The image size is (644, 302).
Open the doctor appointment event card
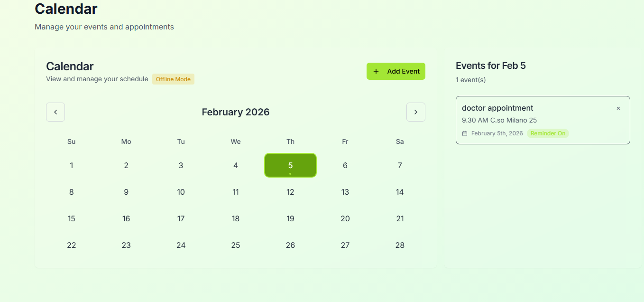pos(543,120)
